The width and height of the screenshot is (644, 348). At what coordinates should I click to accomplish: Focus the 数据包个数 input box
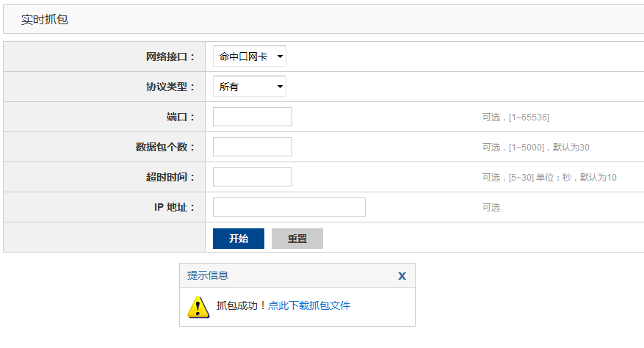[252, 147]
